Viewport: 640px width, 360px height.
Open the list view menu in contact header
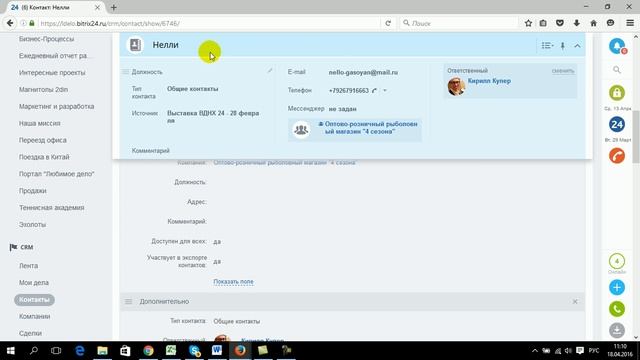[547, 46]
